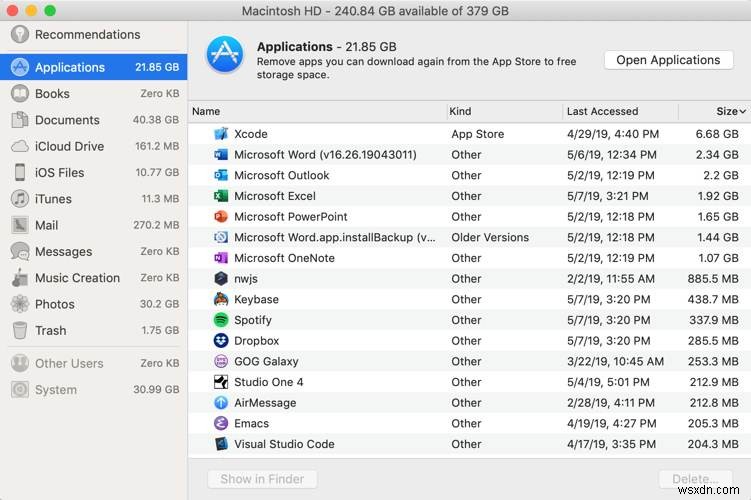Viewport: 751px width, 500px height.
Task: Click the Keybase app icon
Action: click(221, 299)
